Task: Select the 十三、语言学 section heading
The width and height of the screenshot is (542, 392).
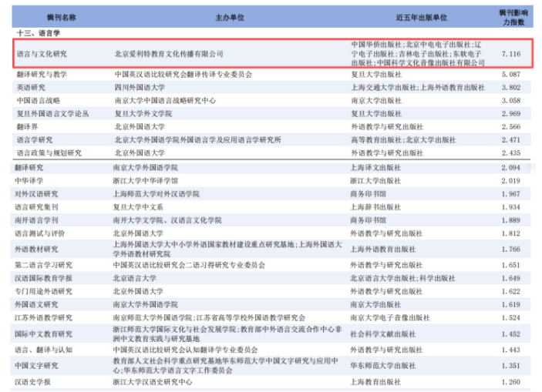Action: pos(39,33)
